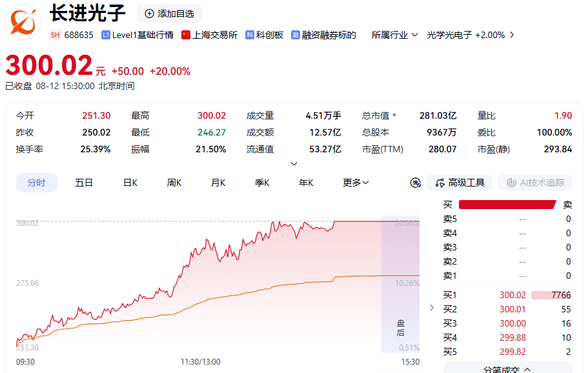Click 成交额 value 12.57亿
Image resolution: width=588 pixels, height=373 pixels.
point(325,132)
